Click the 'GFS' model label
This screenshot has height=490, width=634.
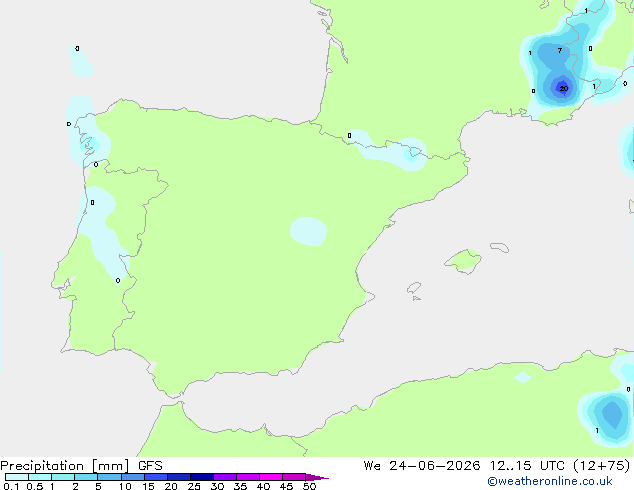click(x=150, y=466)
